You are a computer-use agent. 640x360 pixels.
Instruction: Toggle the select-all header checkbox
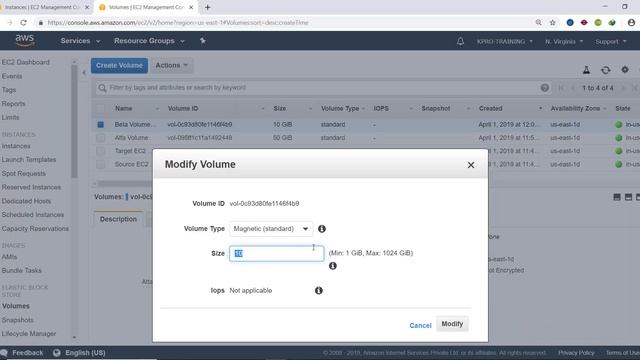[x=100, y=109]
